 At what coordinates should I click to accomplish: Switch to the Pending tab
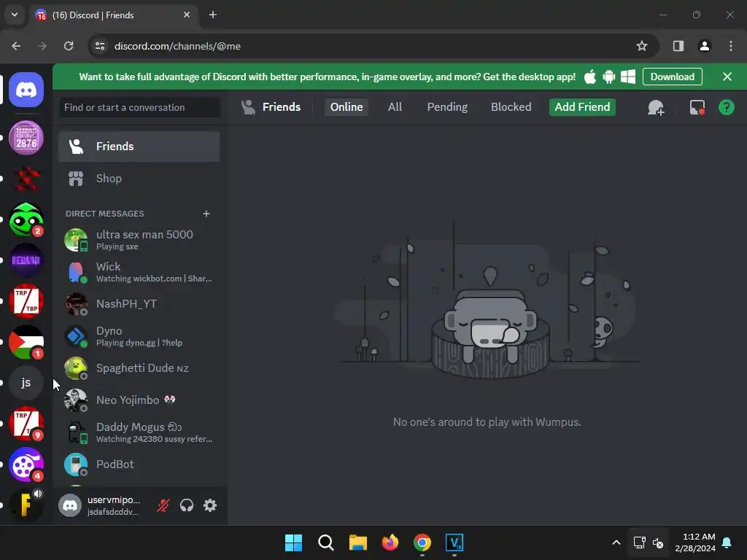[x=447, y=107]
